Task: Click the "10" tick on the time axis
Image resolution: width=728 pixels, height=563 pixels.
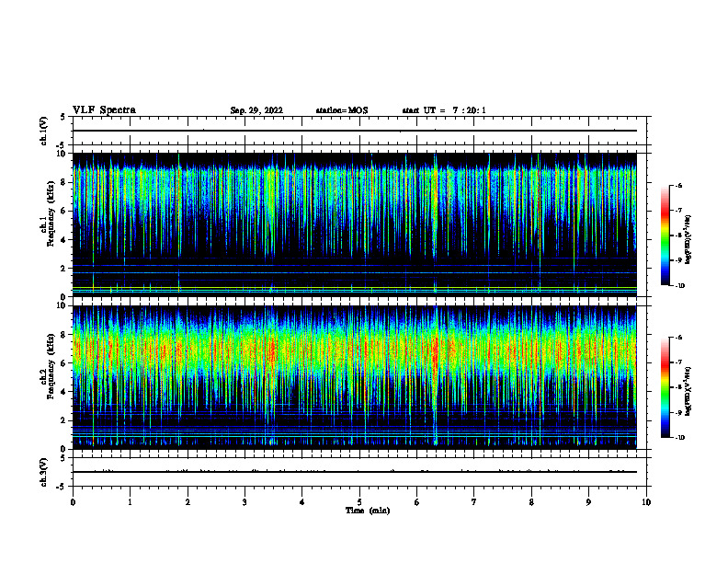Action: [646, 502]
